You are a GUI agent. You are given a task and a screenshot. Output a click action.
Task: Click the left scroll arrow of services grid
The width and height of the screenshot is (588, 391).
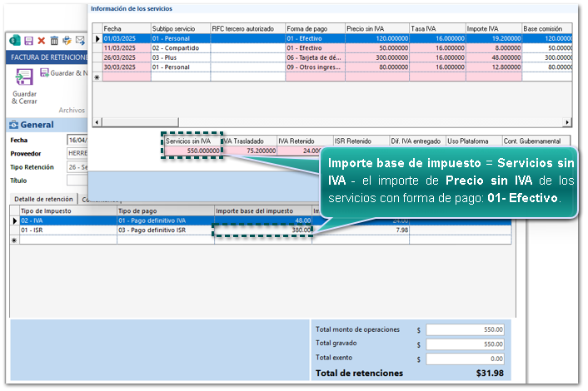[x=97, y=122]
